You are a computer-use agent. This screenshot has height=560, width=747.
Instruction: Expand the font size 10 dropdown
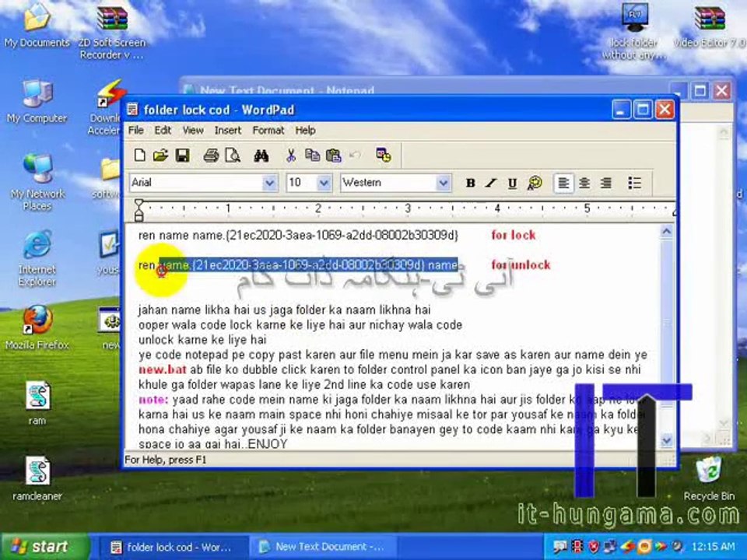tap(324, 183)
